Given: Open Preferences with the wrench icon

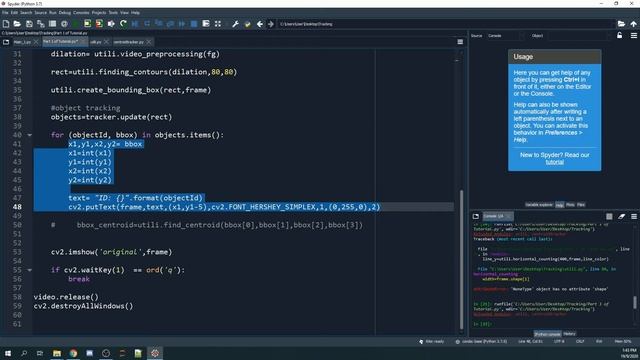Looking at the screenshot, I should pyautogui.click(x=236, y=24).
